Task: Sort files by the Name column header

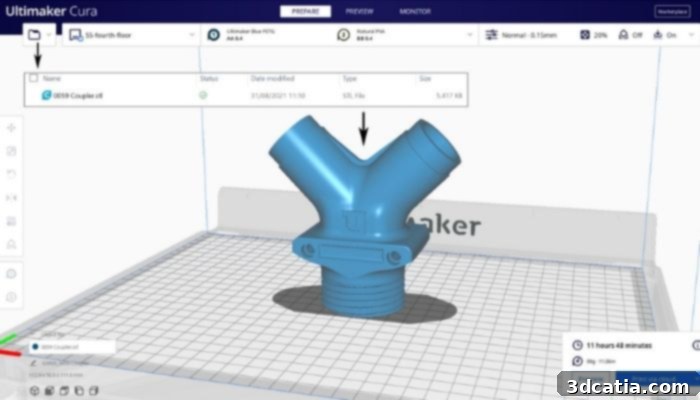Action: point(52,79)
